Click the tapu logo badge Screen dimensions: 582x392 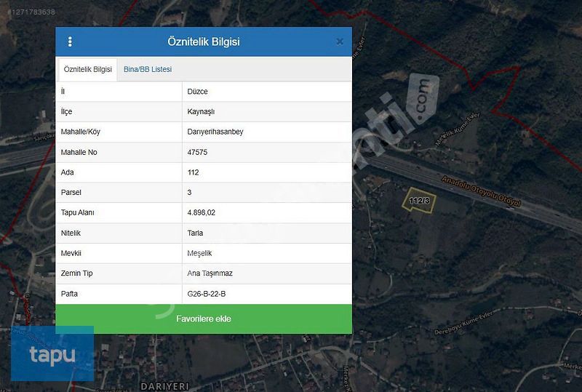[x=52, y=354]
